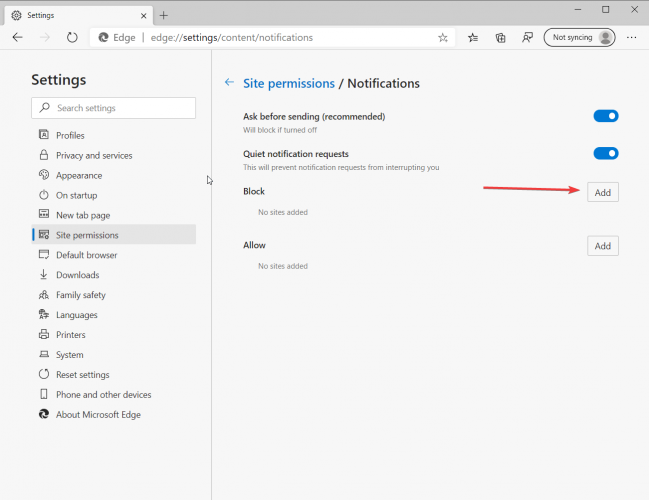
Task: Open the Settings and more ellipsis menu
Action: 632,38
